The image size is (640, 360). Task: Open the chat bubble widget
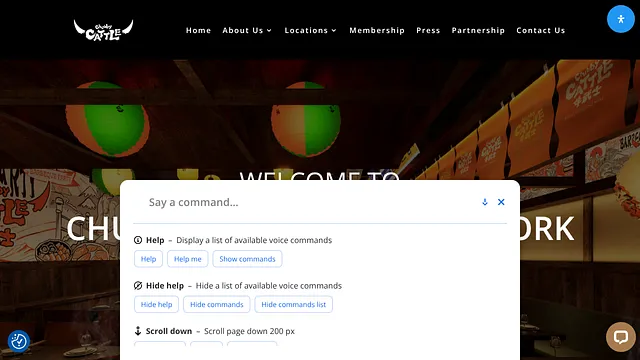click(x=620, y=337)
